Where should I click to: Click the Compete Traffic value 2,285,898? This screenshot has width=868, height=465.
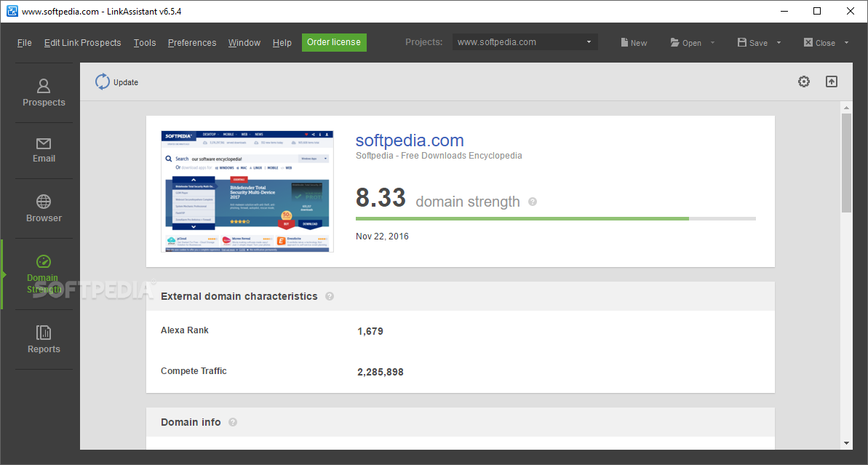[381, 372]
